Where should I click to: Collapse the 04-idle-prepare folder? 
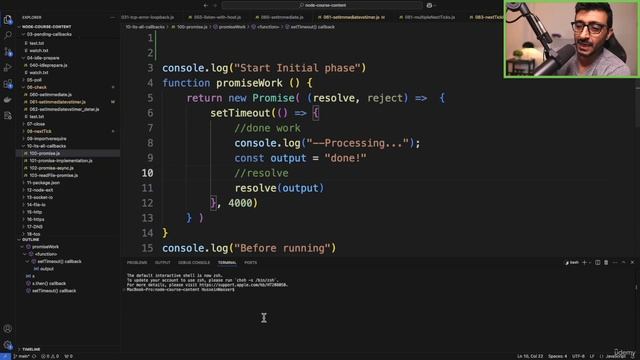(x=43, y=58)
